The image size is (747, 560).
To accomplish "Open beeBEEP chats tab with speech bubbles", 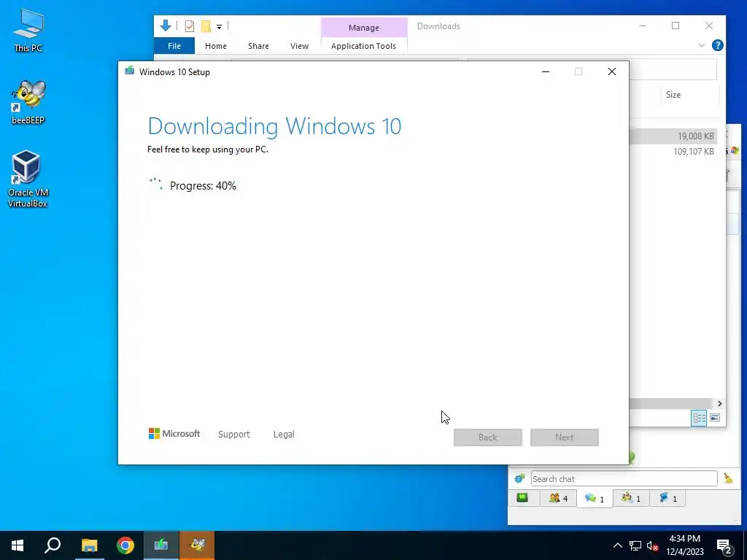I will coord(595,499).
